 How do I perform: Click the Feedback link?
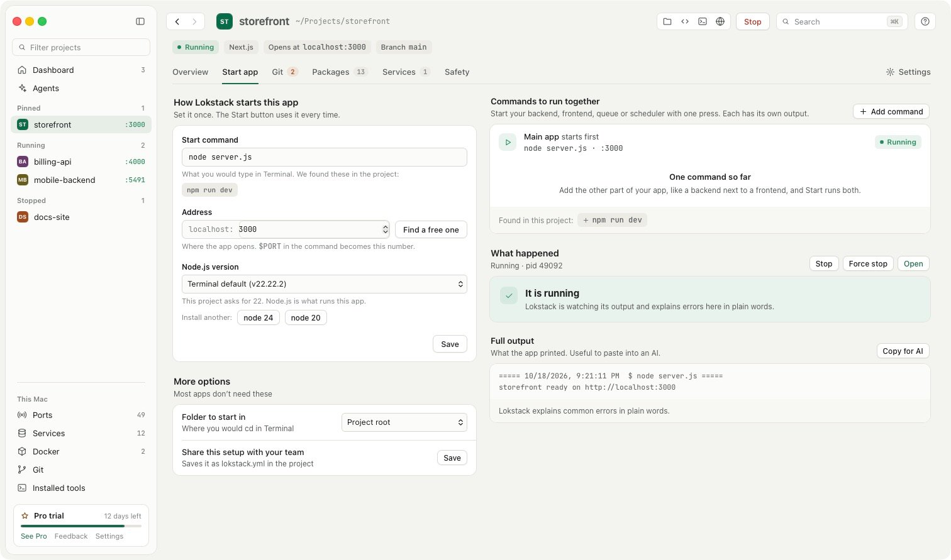pos(71,536)
